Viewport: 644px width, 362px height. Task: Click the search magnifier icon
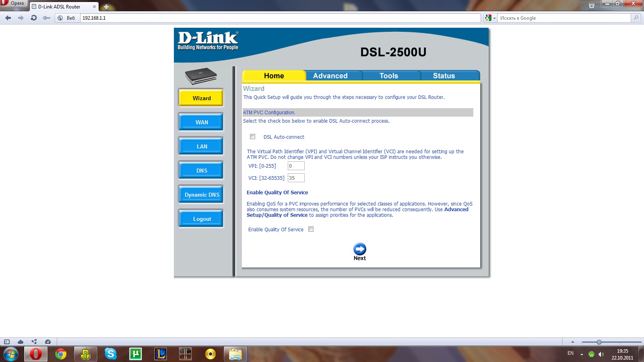pyautogui.click(x=636, y=18)
